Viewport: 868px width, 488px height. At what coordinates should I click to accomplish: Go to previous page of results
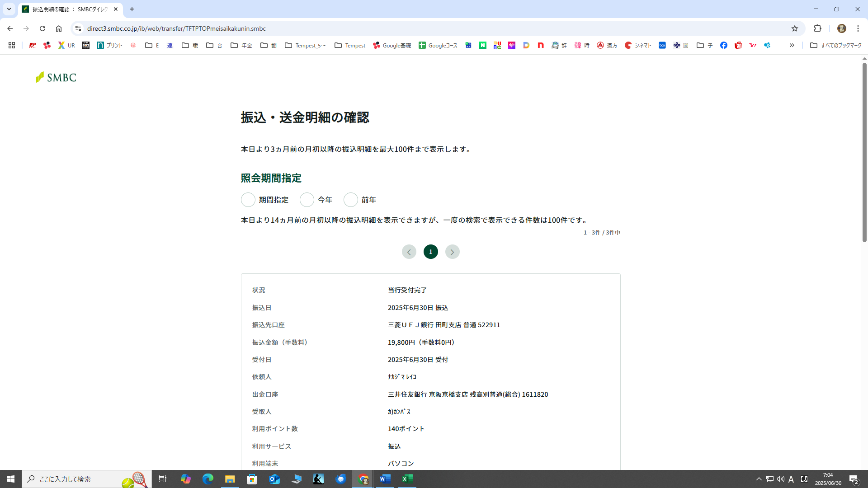409,252
